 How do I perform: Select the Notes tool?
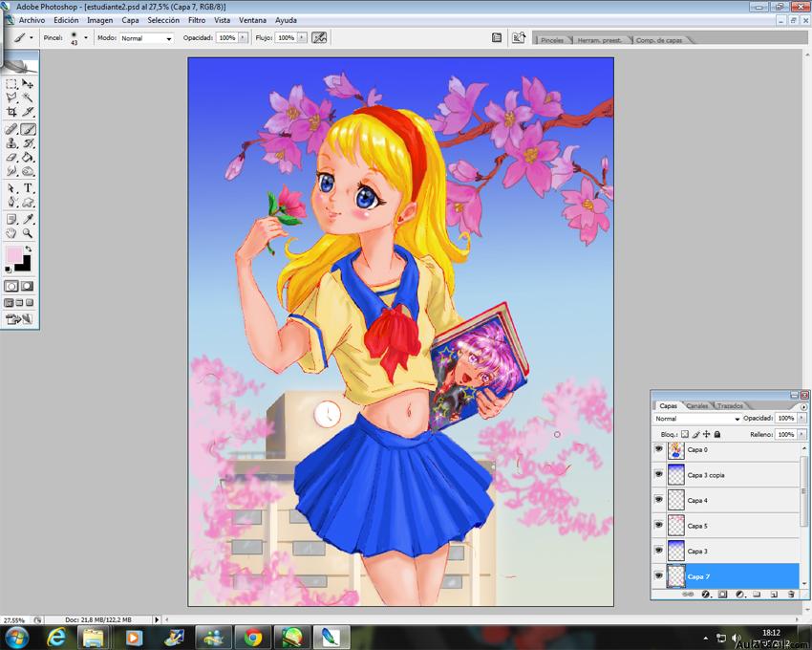[x=11, y=219]
